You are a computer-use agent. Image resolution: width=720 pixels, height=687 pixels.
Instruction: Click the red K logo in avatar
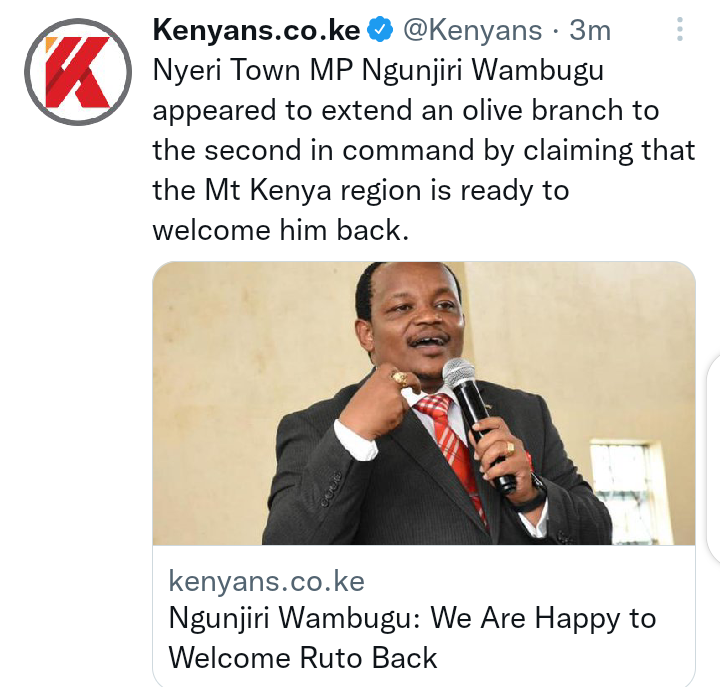click(x=77, y=71)
